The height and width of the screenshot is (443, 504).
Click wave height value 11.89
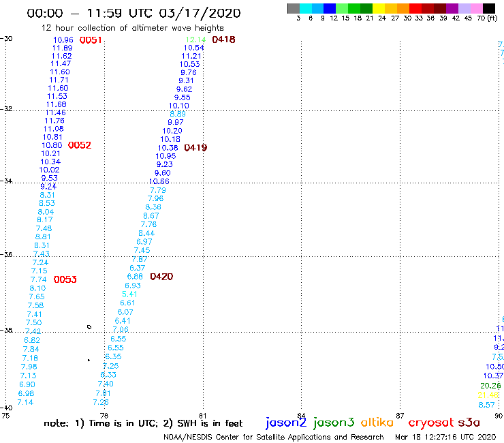click(62, 48)
